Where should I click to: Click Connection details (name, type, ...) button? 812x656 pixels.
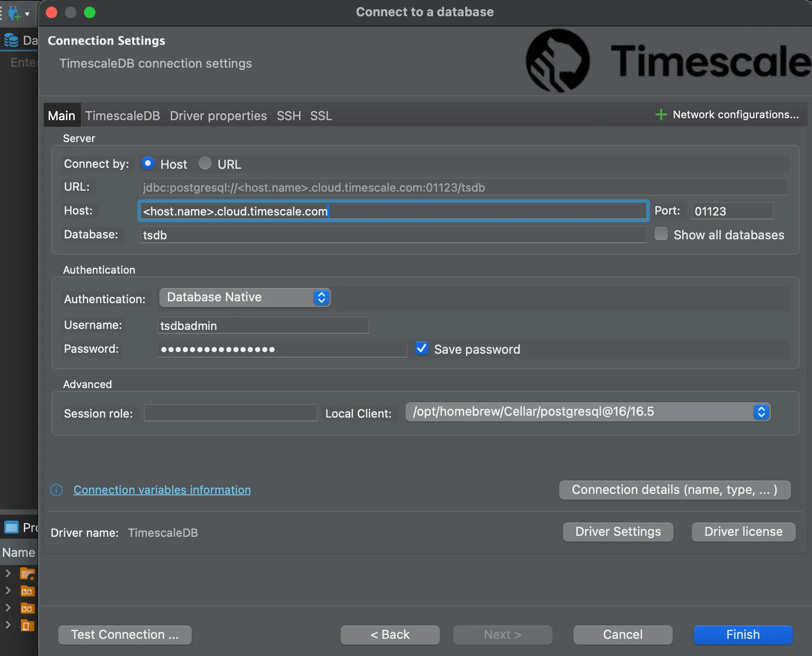point(675,490)
